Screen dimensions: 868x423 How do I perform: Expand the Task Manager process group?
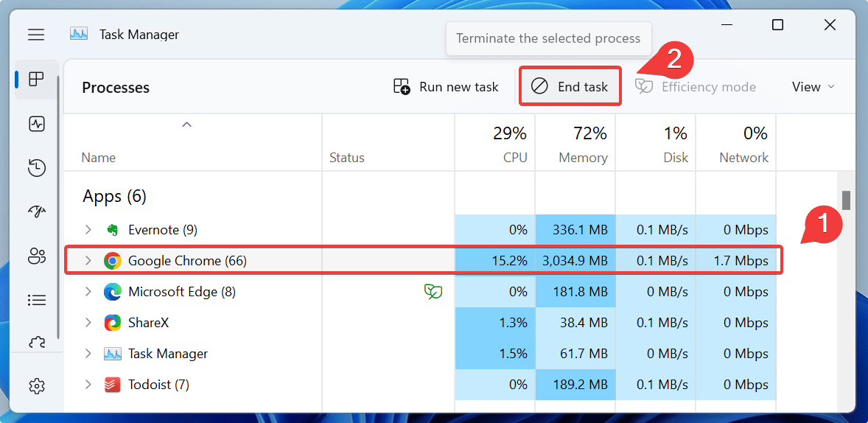coord(88,354)
